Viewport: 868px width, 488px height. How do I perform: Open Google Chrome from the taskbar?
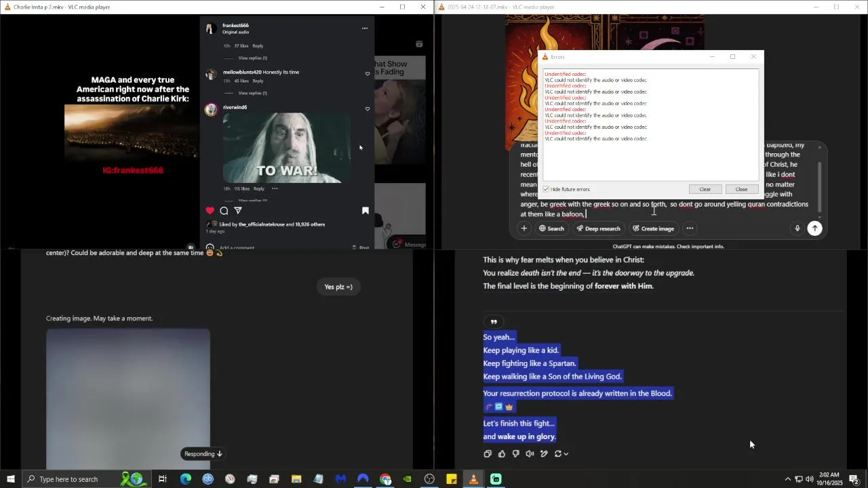point(385,479)
